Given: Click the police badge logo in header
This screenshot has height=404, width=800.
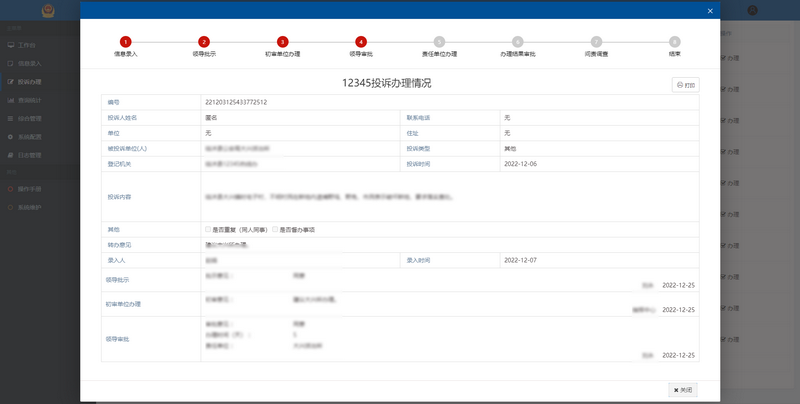Looking at the screenshot, I should [x=48, y=10].
